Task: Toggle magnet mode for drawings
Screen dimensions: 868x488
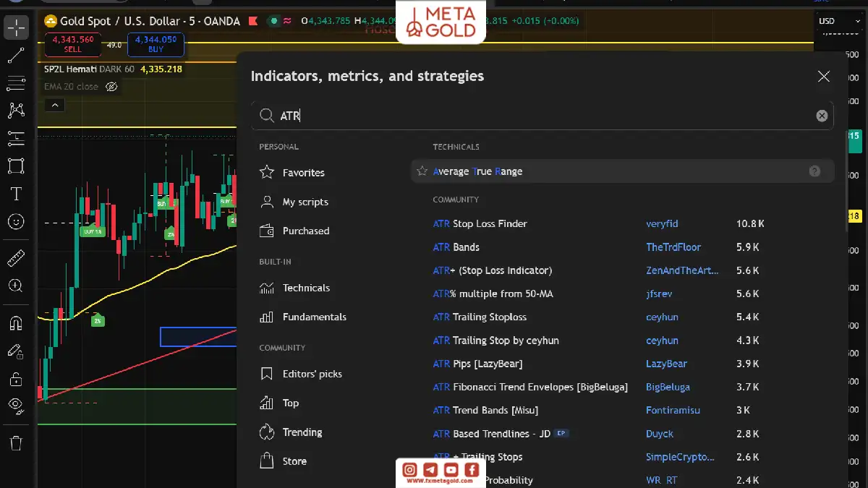Action: coord(16,323)
